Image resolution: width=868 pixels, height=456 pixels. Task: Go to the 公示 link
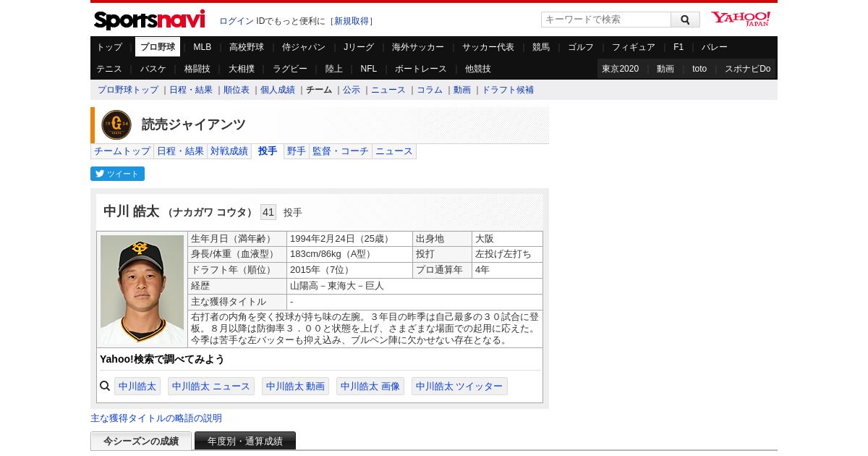tap(352, 90)
